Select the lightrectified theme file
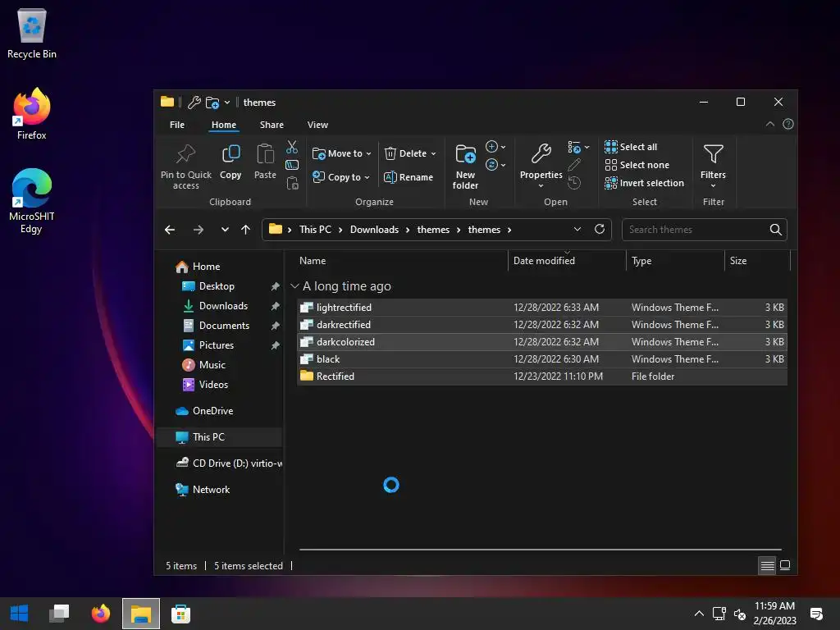 (x=542, y=308)
